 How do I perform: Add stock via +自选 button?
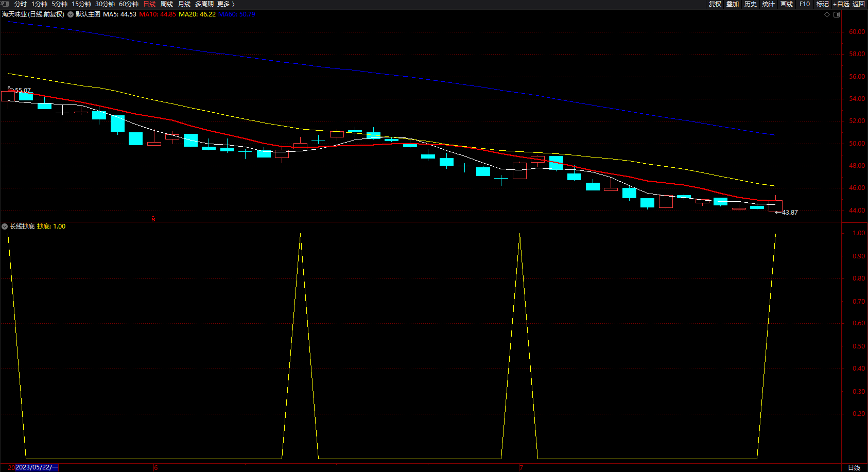click(841, 4)
